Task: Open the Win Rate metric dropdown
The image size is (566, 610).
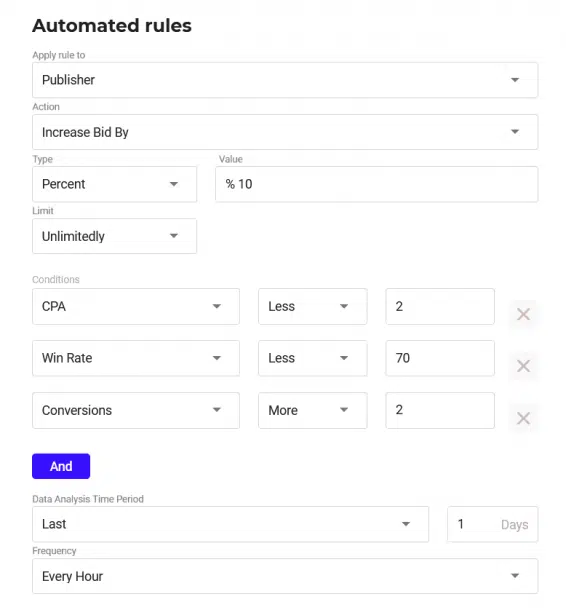Action: coord(136,358)
